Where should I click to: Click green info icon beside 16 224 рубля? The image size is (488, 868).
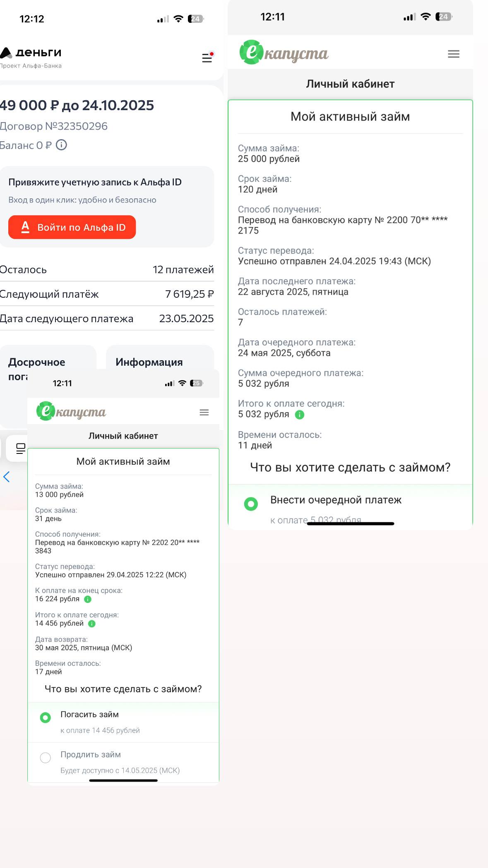[88, 599]
